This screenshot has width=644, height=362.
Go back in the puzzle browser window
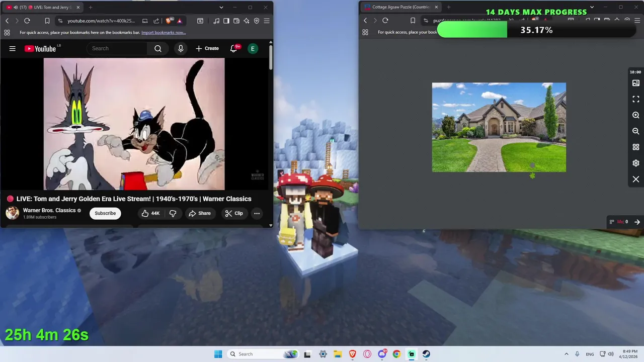[x=365, y=21]
